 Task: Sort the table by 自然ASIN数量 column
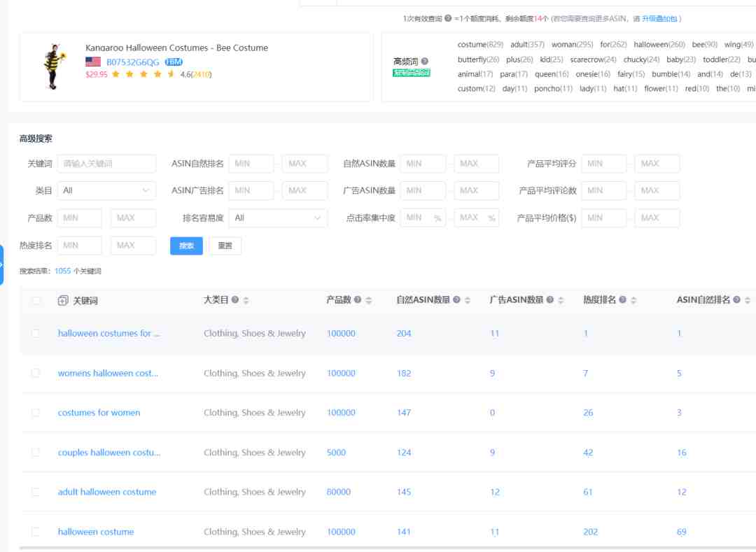[468, 300]
